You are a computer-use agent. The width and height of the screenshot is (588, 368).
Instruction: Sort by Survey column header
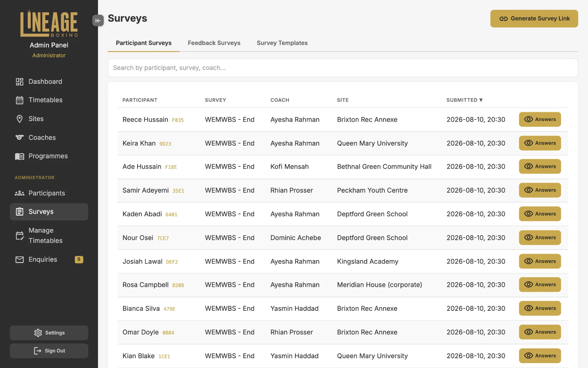[215, 100]
